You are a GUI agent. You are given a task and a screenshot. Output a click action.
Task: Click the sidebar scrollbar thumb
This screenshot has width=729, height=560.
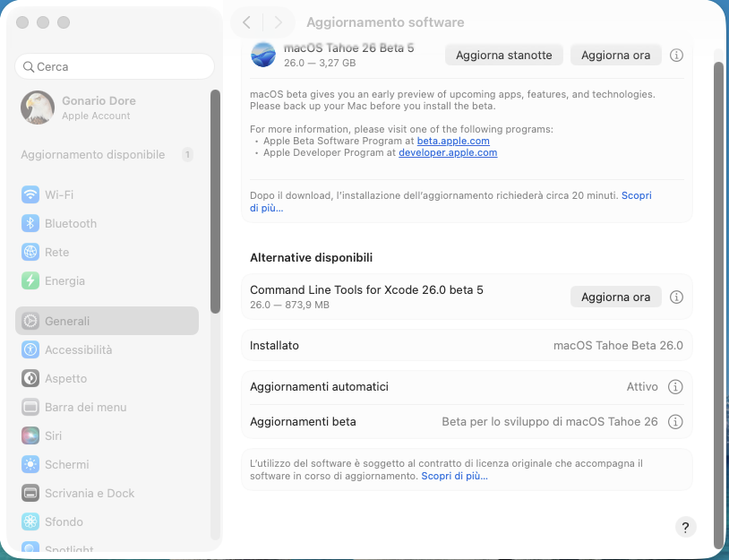pos(215,202)
